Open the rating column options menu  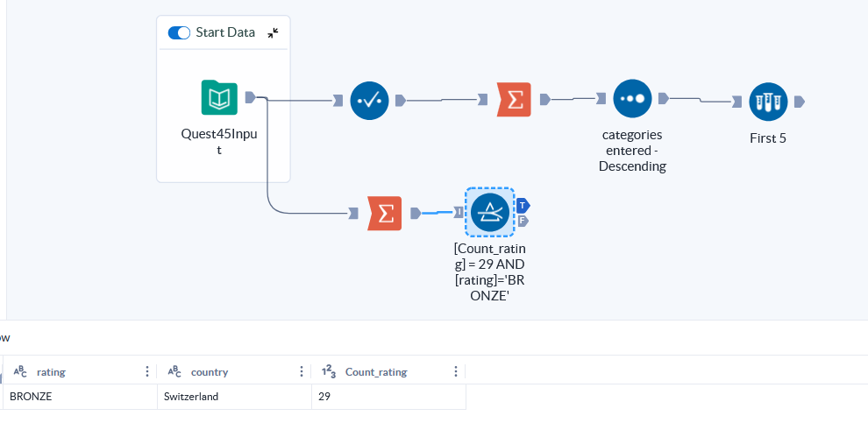(146, 371)
